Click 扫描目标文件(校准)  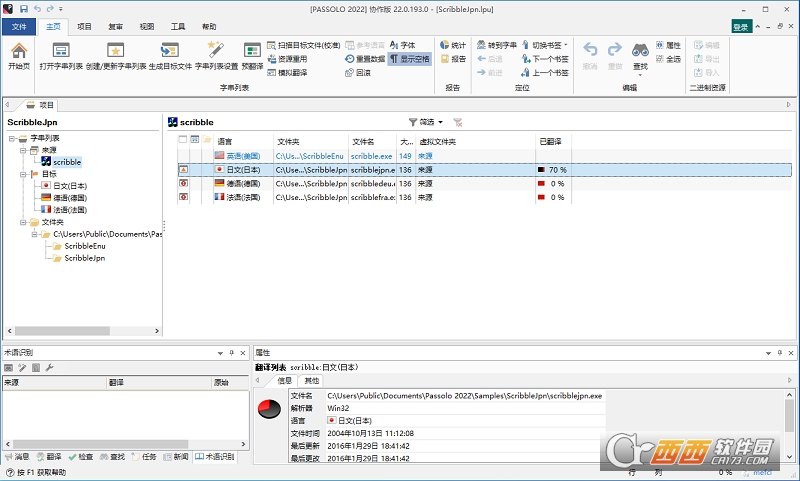coord(304,45)
